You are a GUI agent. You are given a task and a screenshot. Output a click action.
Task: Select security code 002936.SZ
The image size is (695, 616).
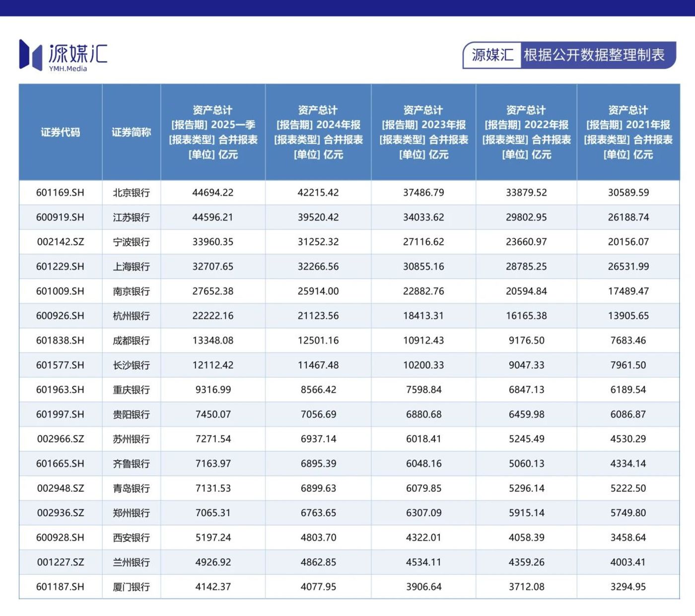click(61, 513)
